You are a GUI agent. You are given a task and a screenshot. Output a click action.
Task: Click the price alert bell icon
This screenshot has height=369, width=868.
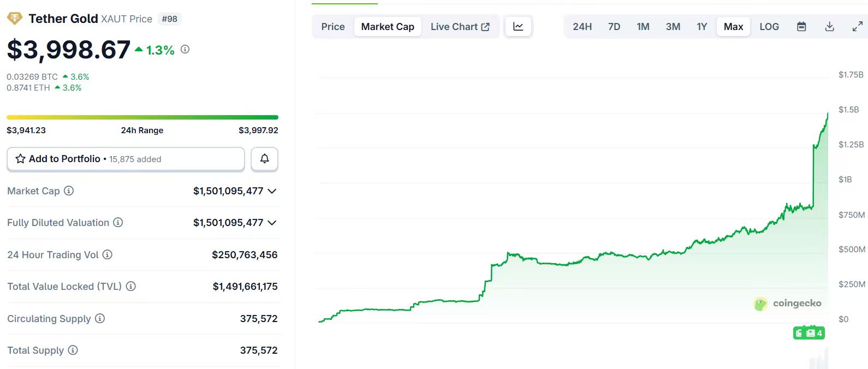(x=264, y=159)
